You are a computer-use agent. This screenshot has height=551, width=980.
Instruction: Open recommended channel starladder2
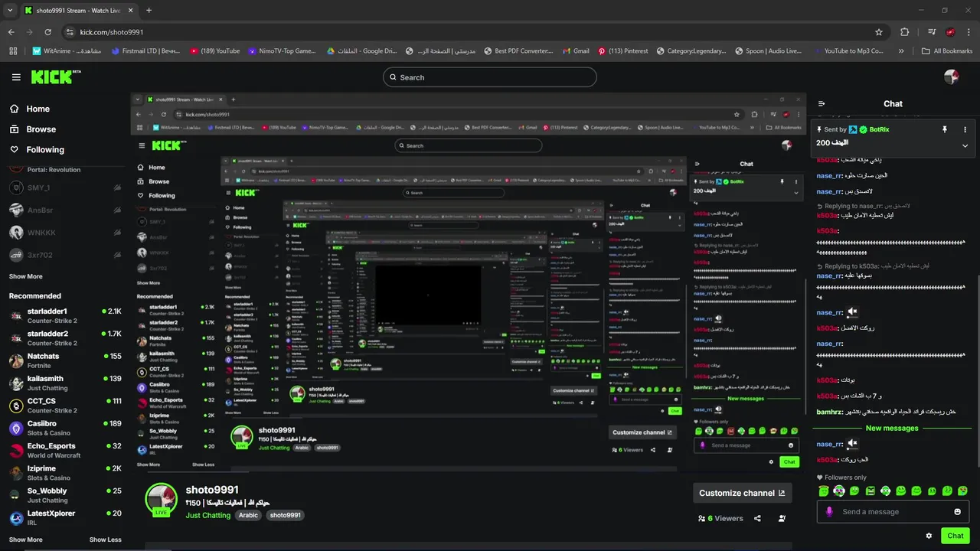65,338
